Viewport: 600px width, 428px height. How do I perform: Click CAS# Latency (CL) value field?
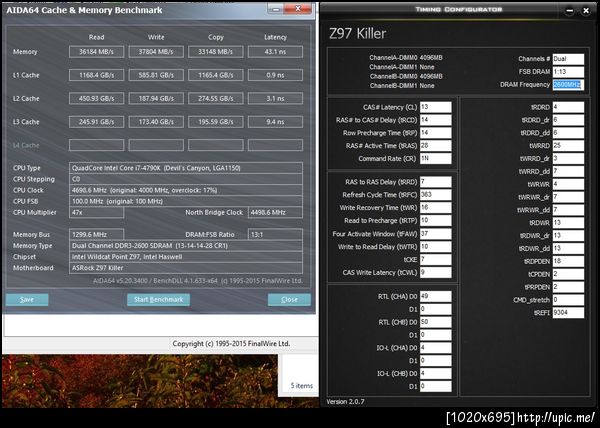click(435, 107)
